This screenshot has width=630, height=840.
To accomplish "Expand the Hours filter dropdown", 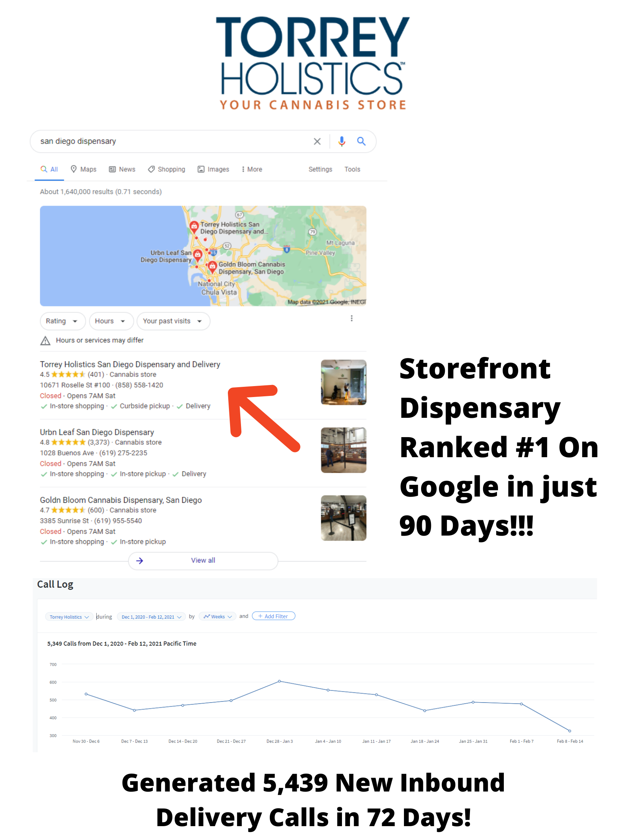I will pos(111,321).
